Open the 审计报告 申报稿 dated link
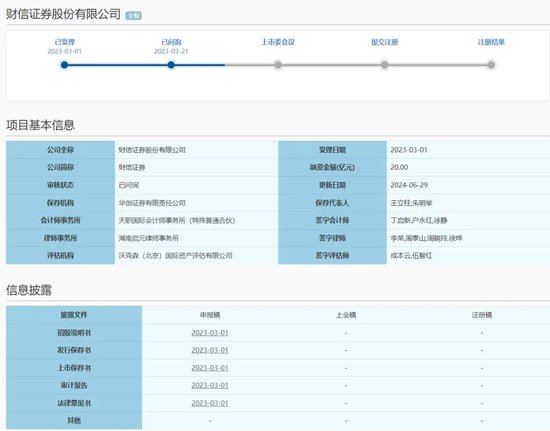The image size is (550, 431). (210, 385)
